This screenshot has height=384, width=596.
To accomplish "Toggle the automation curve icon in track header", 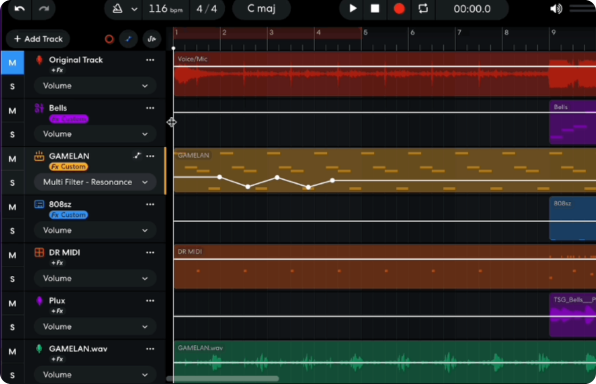I will pos(128,39).
